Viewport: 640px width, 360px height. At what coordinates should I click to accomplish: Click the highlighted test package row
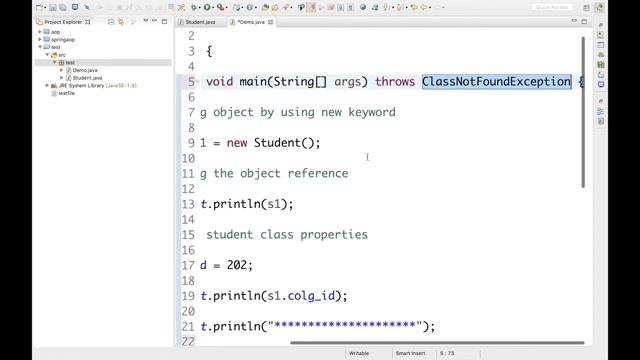[x=103, y=62]
